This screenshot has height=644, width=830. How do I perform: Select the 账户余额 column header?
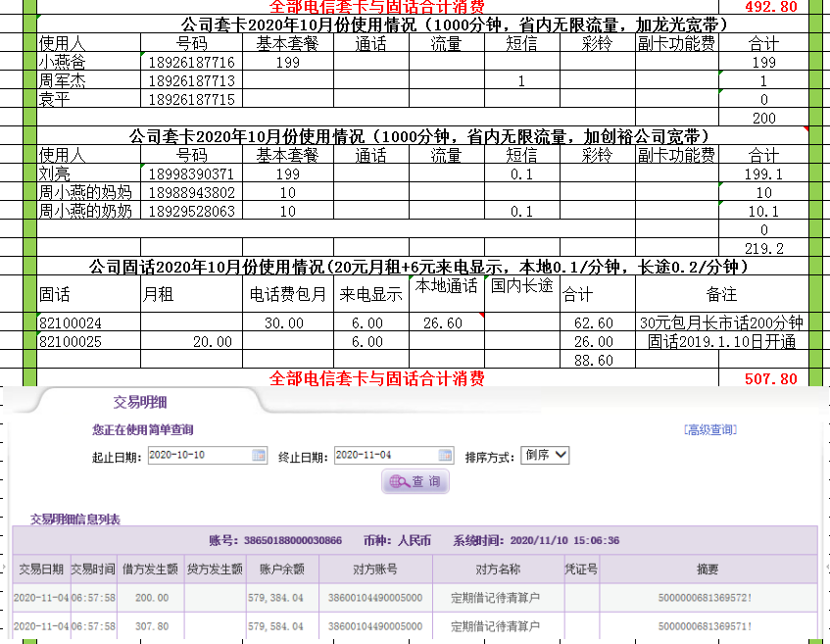tap(274, 569)
